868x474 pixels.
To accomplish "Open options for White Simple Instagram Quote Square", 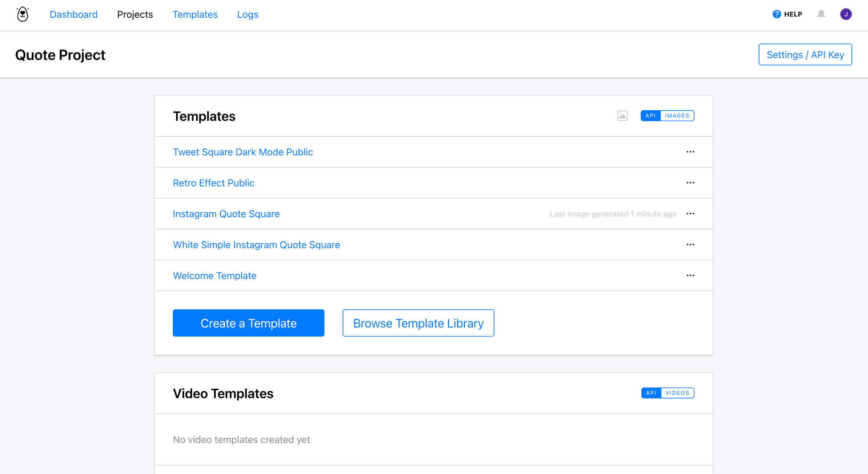I will tap(690, 245).
